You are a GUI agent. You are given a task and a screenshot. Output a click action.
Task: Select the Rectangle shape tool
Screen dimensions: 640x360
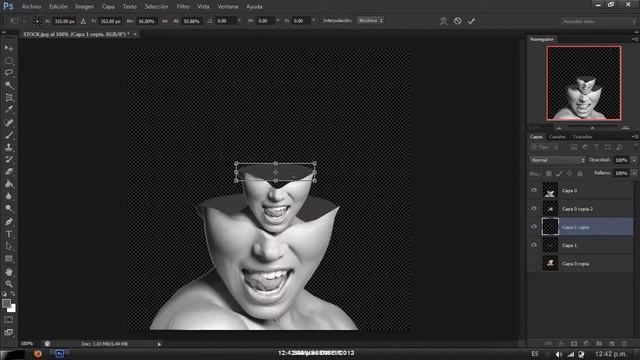(9, 259)
